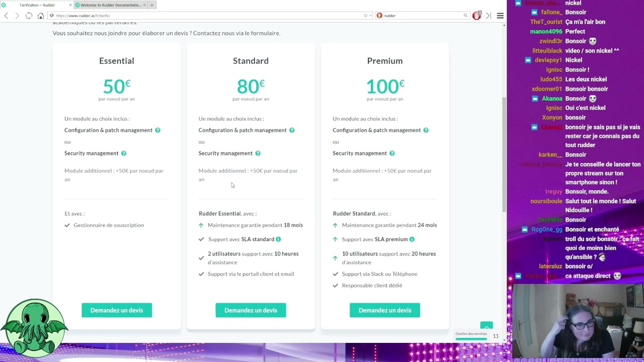Click Maintenance garantie pendant 18 mois
Viewport: 644px width, 362px height.
[x=255, y=225]
